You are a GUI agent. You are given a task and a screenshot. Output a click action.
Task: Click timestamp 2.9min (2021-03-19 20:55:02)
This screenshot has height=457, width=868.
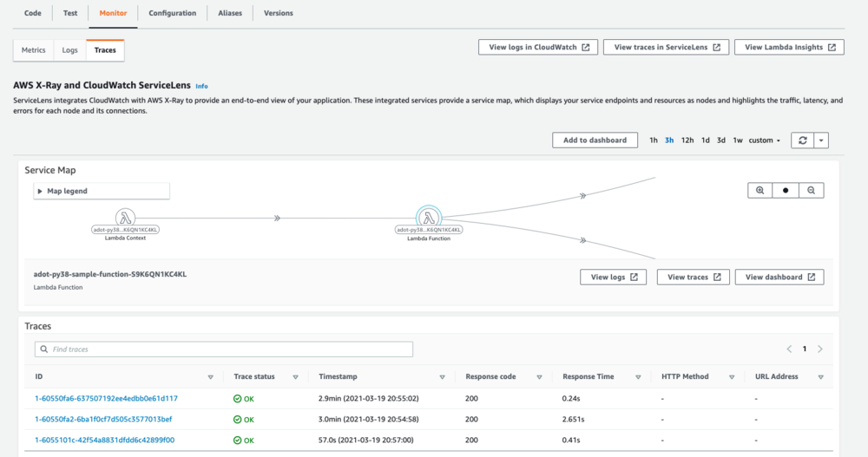pos(369,398)
